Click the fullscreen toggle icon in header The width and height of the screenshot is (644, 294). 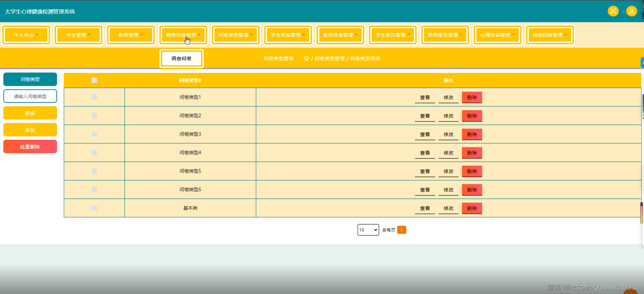click(x=613, y=11)
